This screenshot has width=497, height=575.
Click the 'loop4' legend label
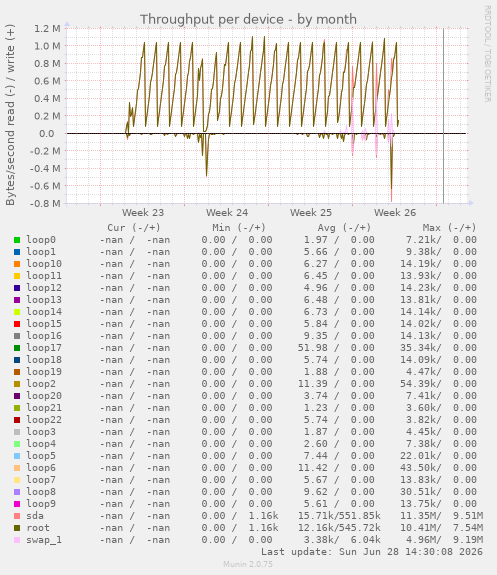click(41, 444)
